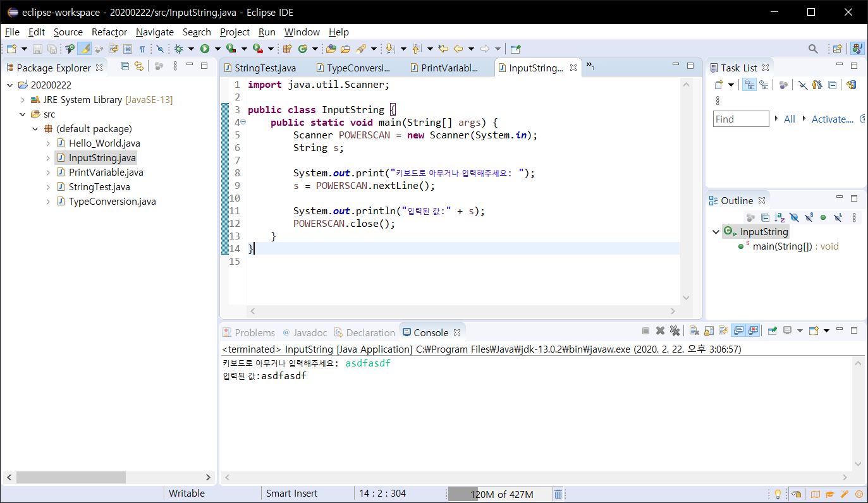Toggle Show Whitespace Characters pilcrow
Image resolution: width=868 pixels, height=503 pixels.
(142, 49)
